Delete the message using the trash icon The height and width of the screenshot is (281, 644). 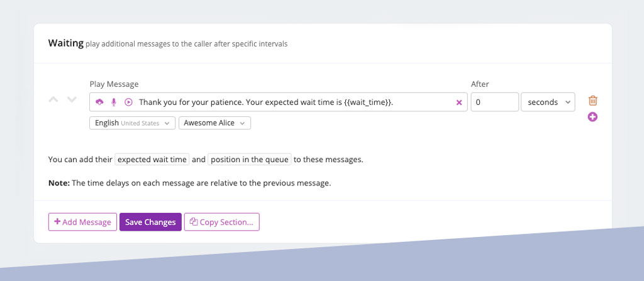point(592,101)
